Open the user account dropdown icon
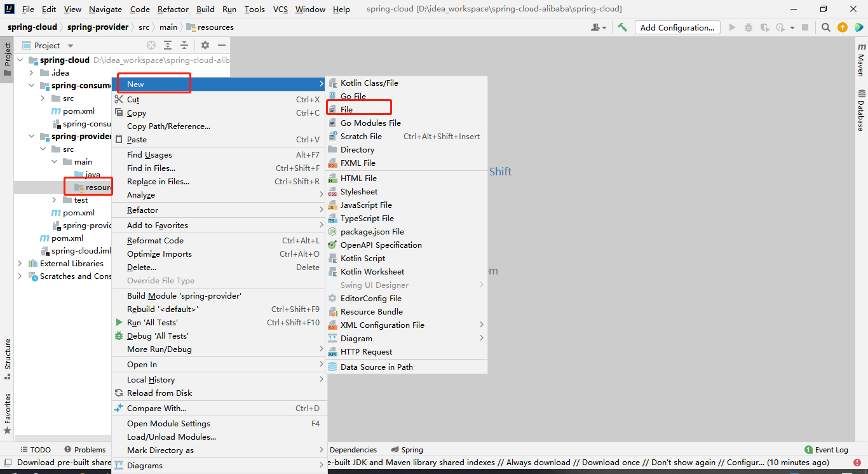The width and height of the screenshot is (868, 474). tap(599, 27)
